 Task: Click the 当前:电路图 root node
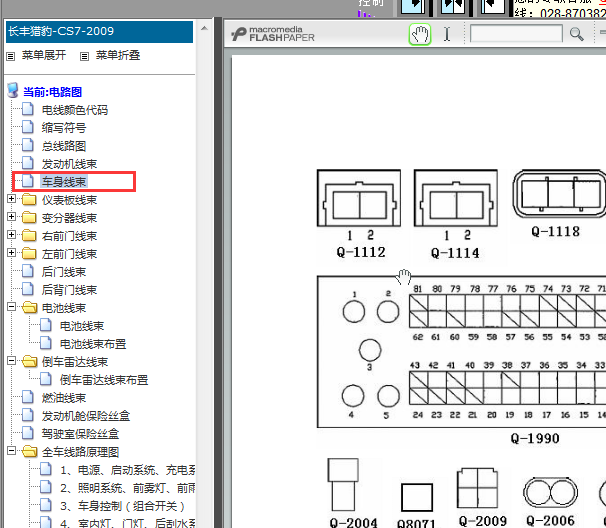click(53, 92)
